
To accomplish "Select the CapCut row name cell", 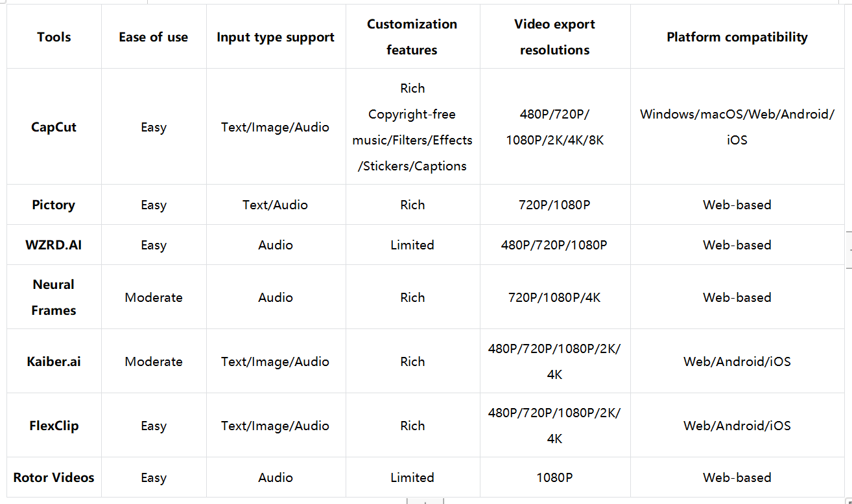I will pyautogui.click(x=54, y=127).
